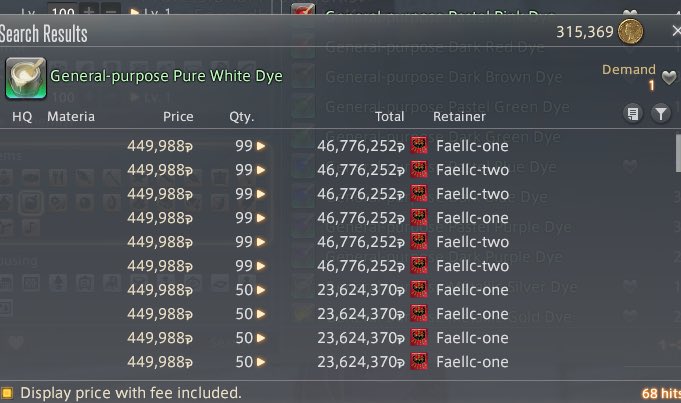The width and height of the screenshot is (681, 403).
Task: Open the funnel filter icon button
Action: pos(661,114)
